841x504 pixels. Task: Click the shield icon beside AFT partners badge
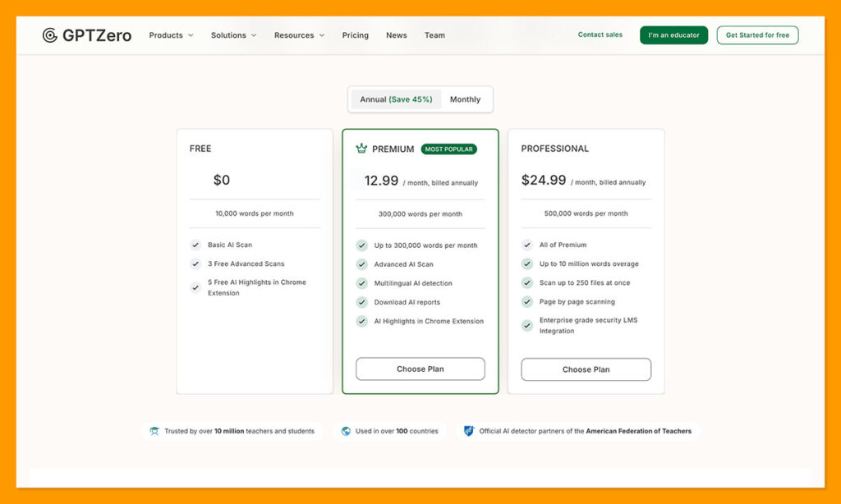click(469, 431)
